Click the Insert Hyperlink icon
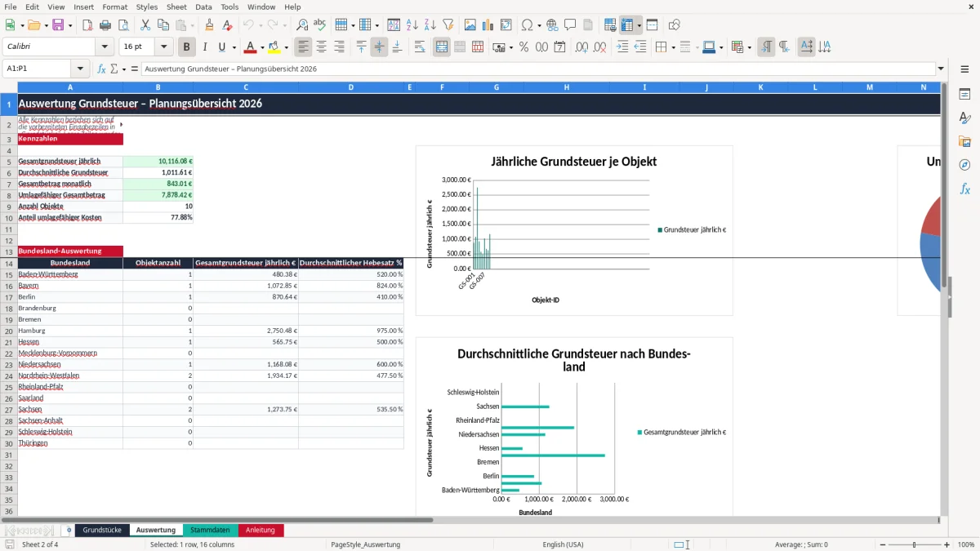 pos(552,25)
